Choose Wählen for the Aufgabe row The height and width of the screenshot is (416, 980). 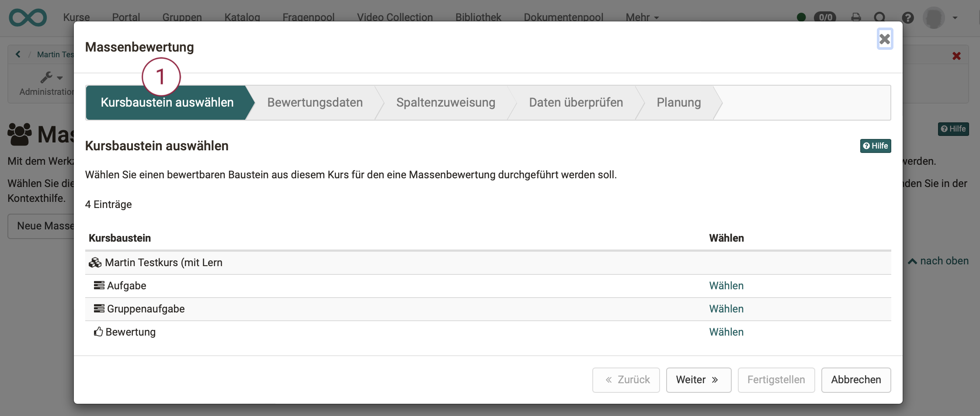coord(726,286)
